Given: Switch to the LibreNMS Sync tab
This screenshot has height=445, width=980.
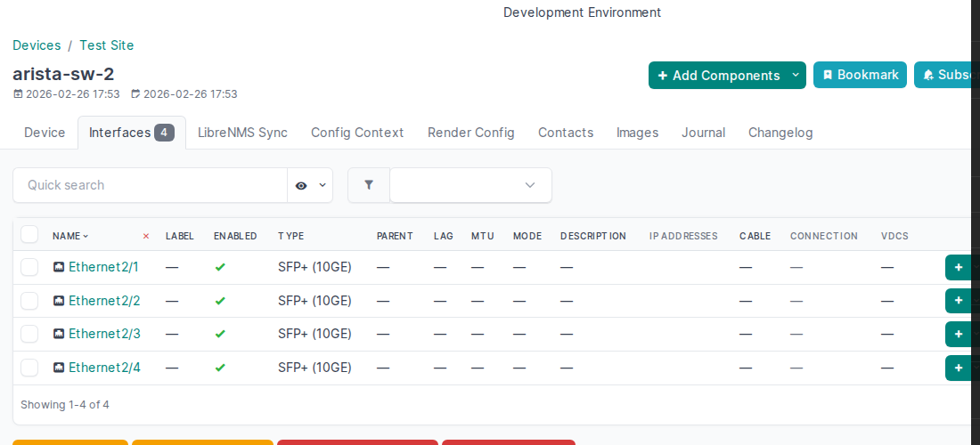Looking at the screenshot, I should point(242,133).
